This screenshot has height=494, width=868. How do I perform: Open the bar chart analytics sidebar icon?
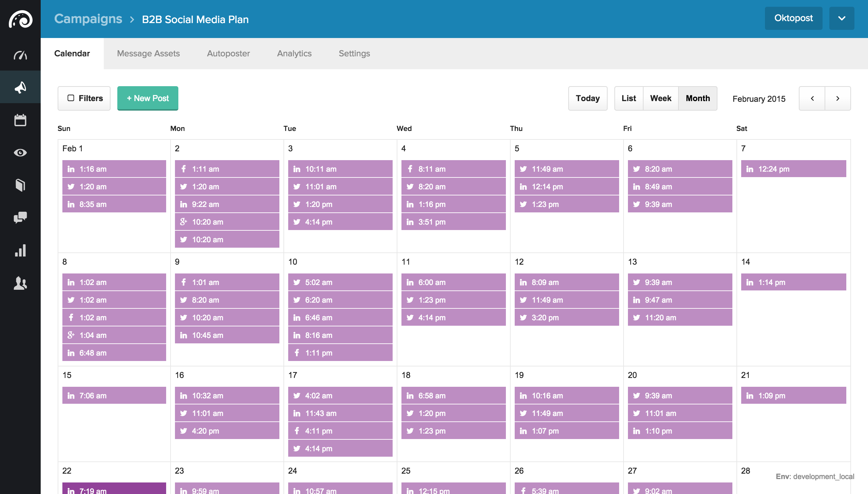click(20, 250)
